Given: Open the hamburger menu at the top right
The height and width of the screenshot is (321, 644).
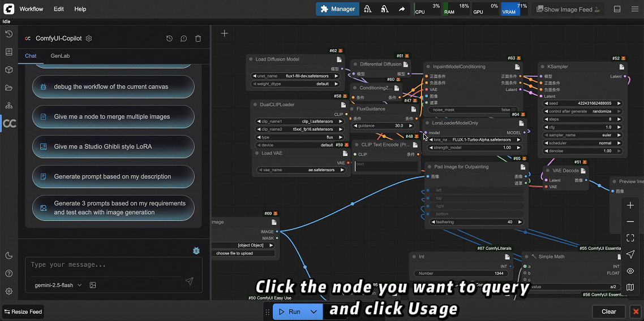Looking at the screenshot, I should click(x=635, y=9).
